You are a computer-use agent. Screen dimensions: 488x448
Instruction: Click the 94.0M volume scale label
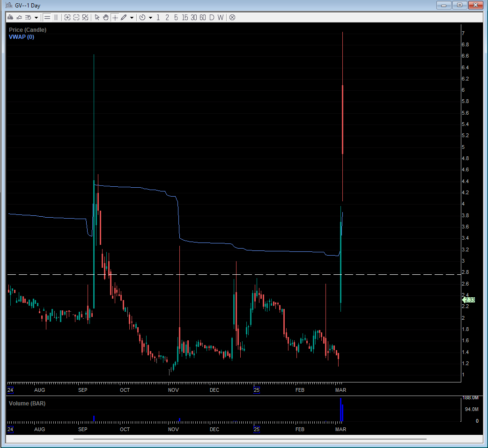(472, 409)
